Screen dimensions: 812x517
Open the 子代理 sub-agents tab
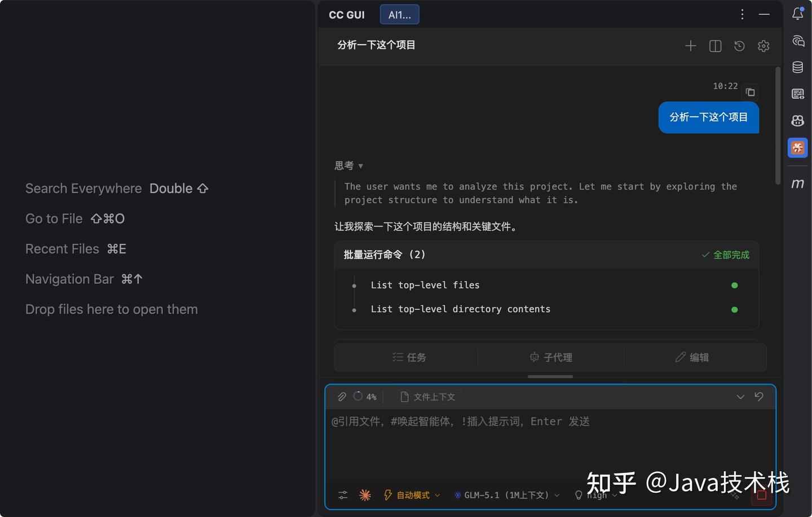[550, 357]
